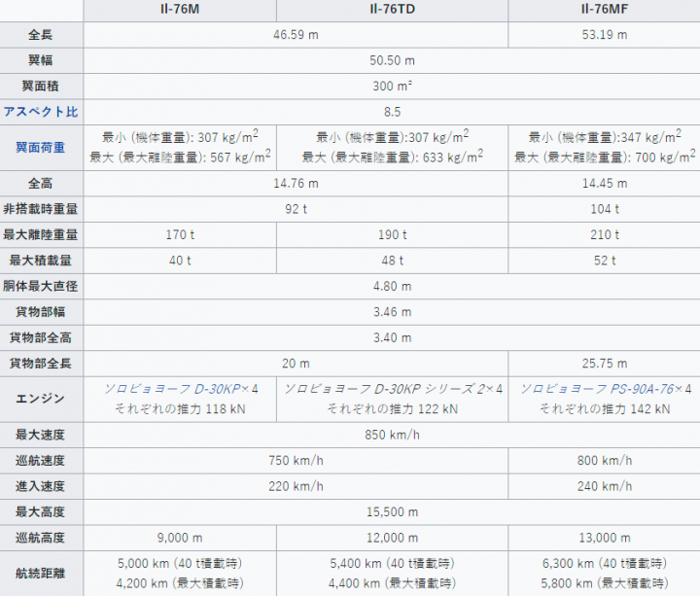
Task: Click the 4,400 km (最大積載時) text
Action: click(x=393, y=583)
